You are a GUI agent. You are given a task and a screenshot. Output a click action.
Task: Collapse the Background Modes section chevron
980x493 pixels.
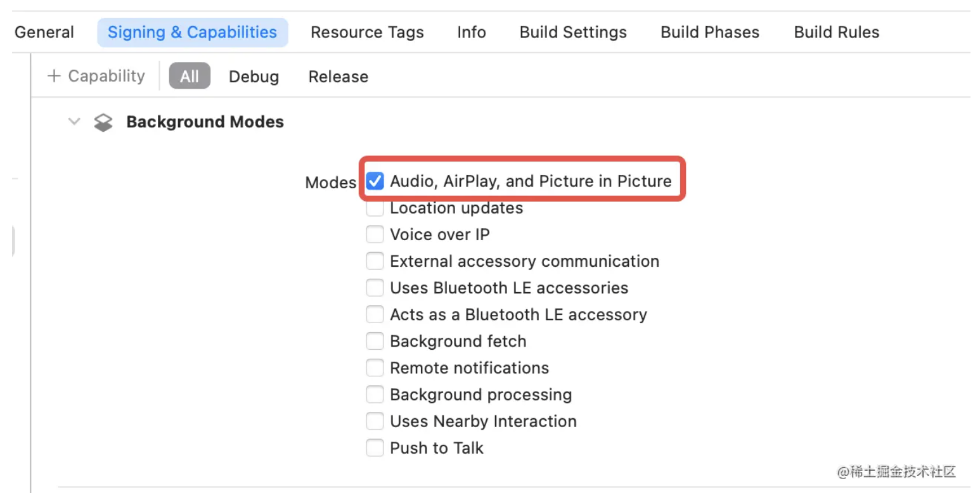pos(75,121)
